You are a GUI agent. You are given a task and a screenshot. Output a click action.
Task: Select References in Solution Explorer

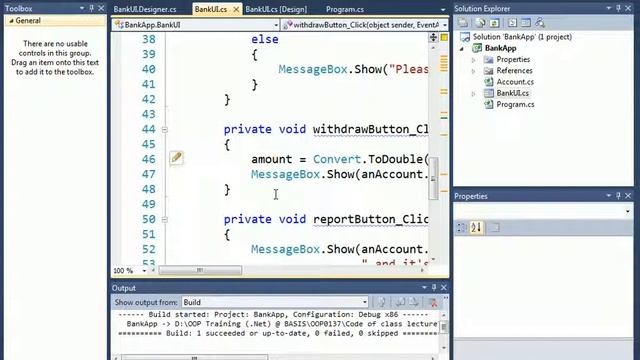coord(514,71)
